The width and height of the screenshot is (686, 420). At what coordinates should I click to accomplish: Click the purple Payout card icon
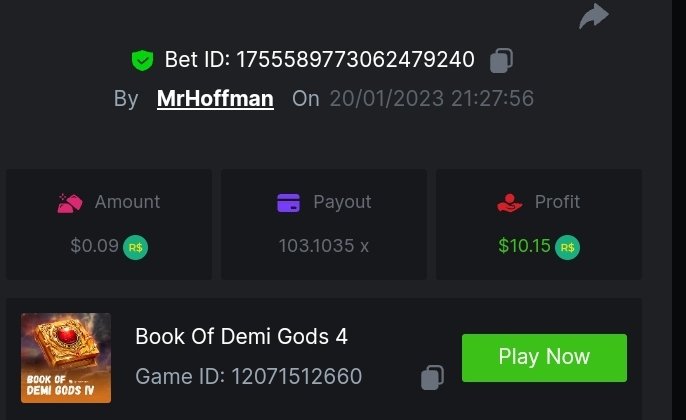coord(288,202)
